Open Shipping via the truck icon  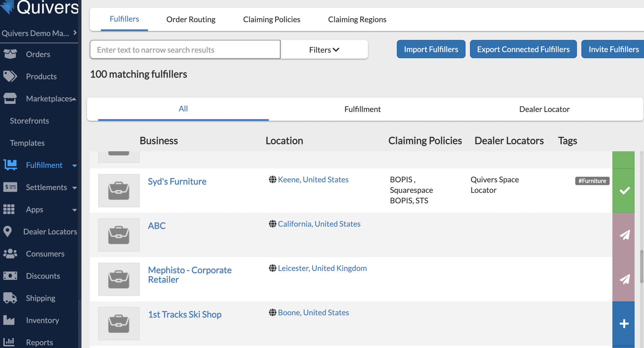click(x=11, y=298)
